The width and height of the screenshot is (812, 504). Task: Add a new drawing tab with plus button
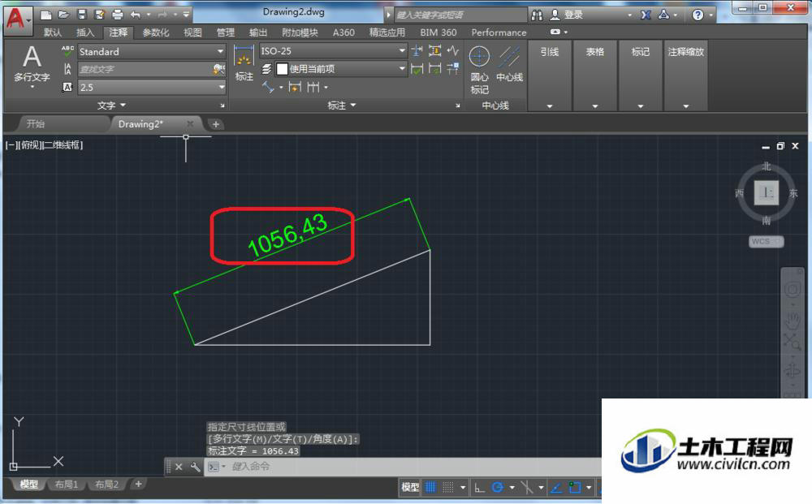[215, 124]
